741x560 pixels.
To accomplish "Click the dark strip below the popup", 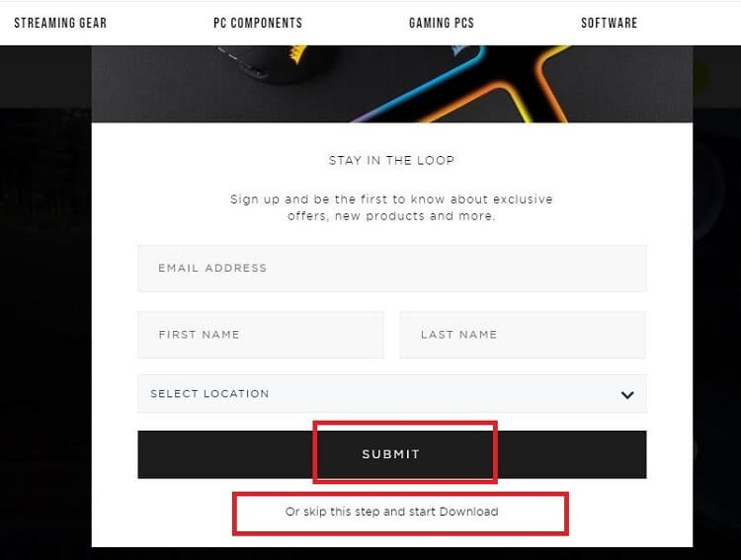I will click(x=391, y=553).
